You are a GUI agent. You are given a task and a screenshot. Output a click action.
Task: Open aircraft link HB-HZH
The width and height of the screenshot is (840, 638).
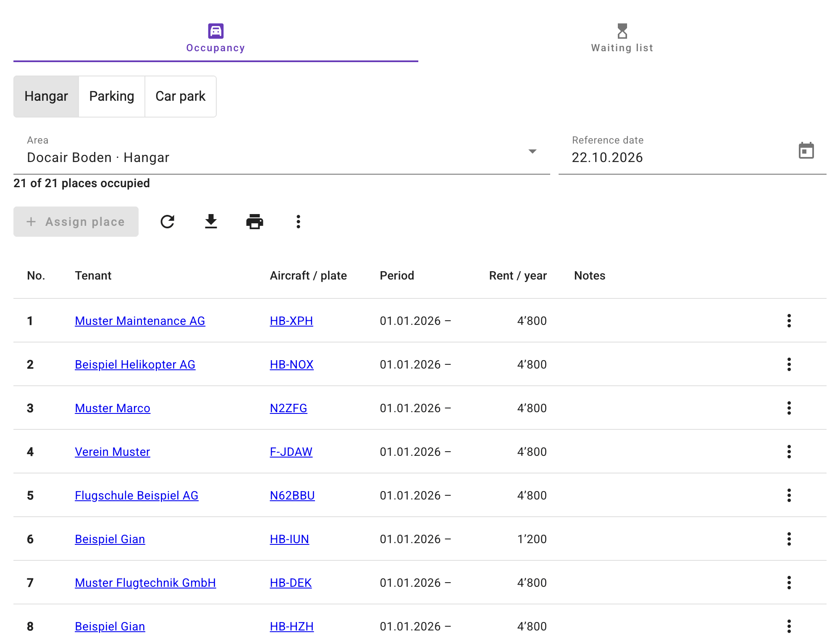291,627
